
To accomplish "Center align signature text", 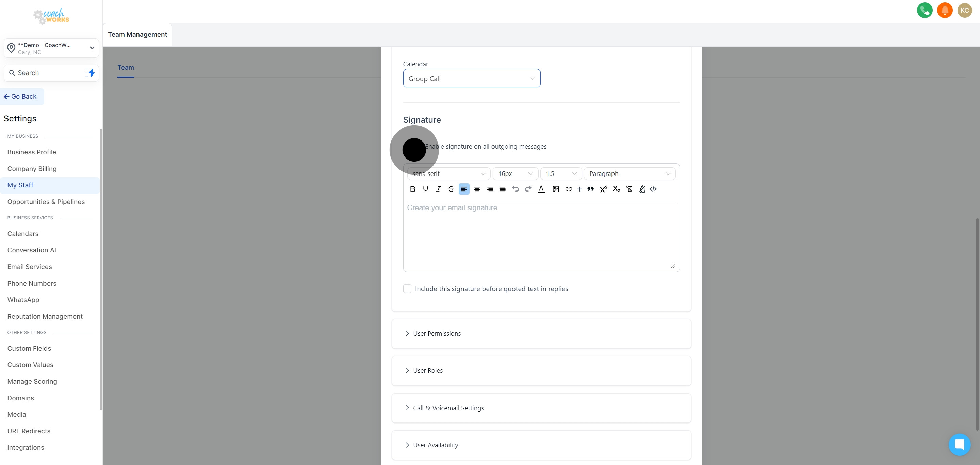I will pyautogui.click(x=477, y=189).
